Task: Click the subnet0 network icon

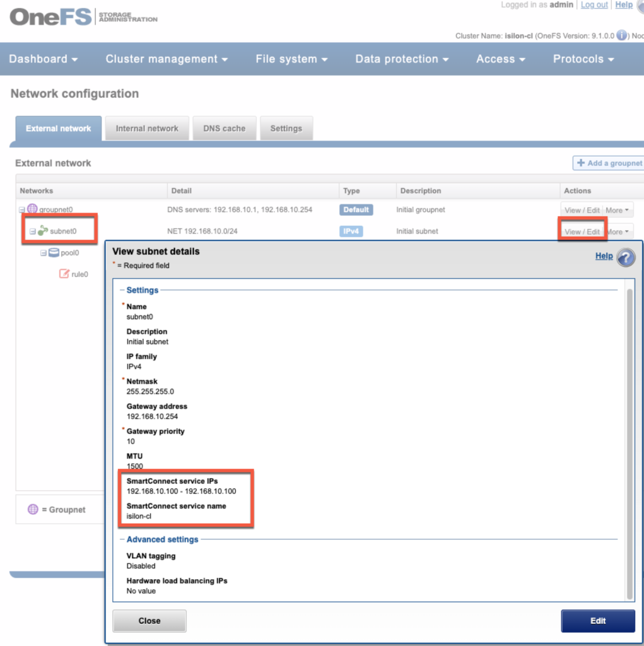Action: [x=43, y=231]
